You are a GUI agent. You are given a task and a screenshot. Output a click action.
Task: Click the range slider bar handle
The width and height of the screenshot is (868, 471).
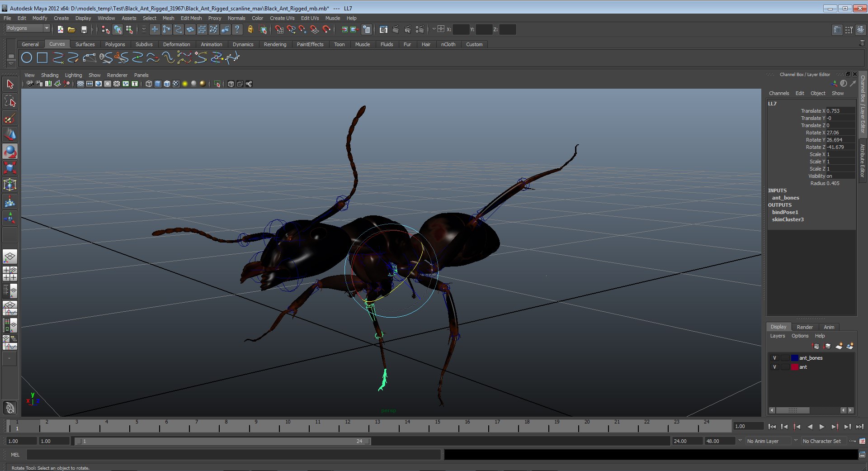coord(223,441)
